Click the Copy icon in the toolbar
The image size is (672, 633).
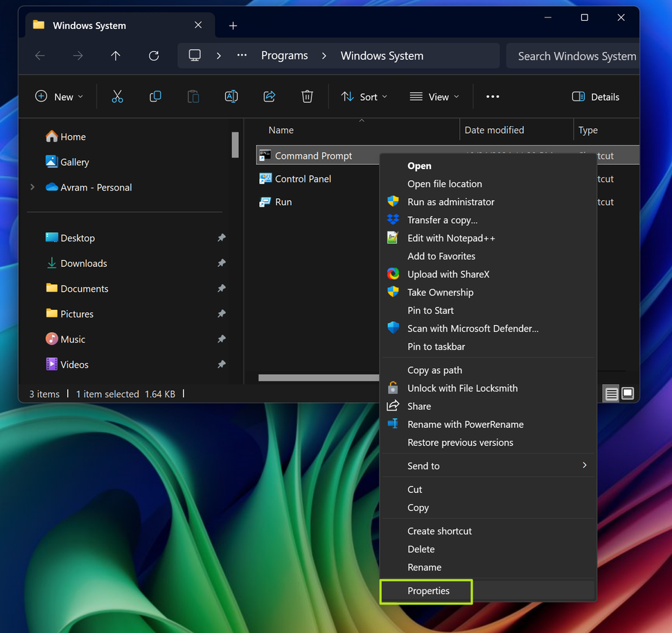[155, 96]
